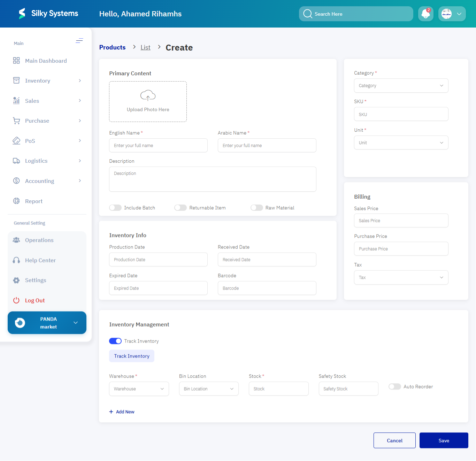This screenshot has height=461, width=476.
Task: Disable Track Inventory
Action: (115, 341)
